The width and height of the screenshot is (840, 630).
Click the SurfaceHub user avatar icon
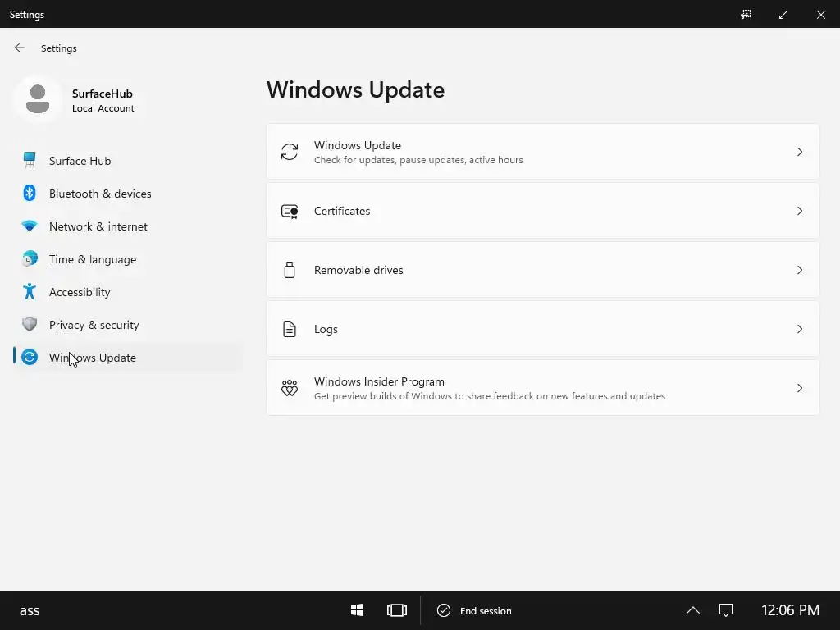[38, 99]
